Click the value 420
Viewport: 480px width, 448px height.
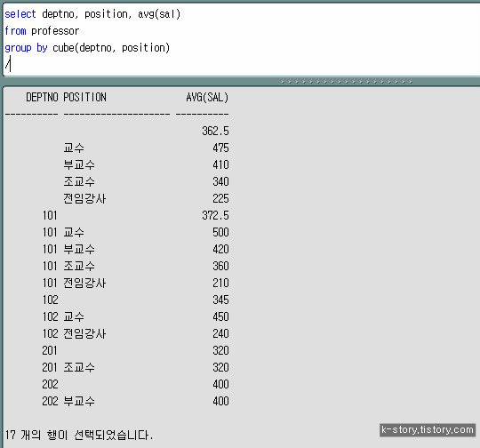(220, 249)
